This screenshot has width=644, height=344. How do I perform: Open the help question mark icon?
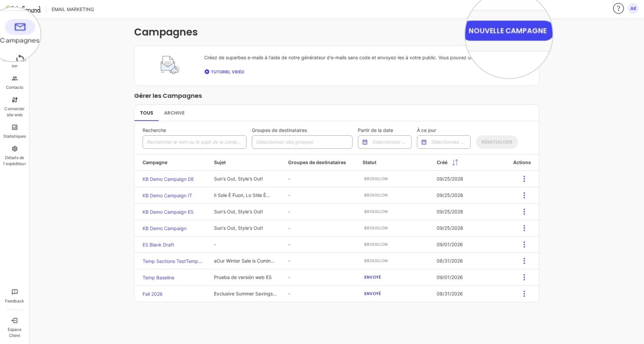click(x=618, y=8)
